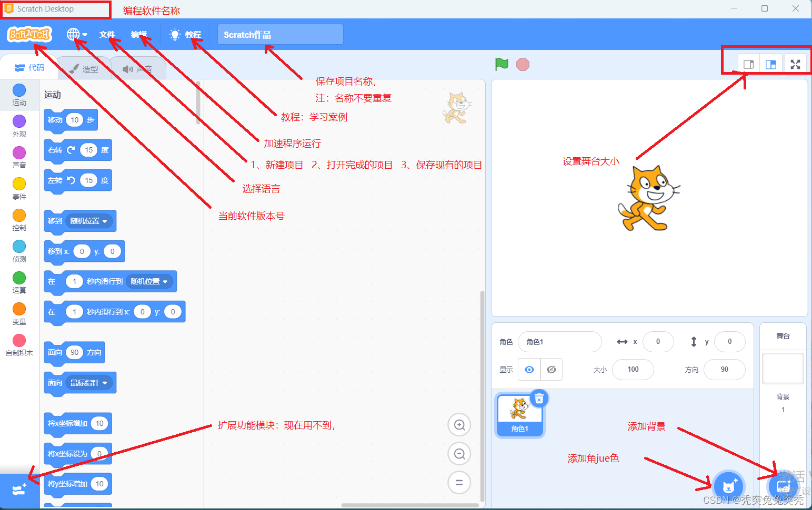Select the 运动 block category
The image size is (812, 510).
(x=19, y=95)
